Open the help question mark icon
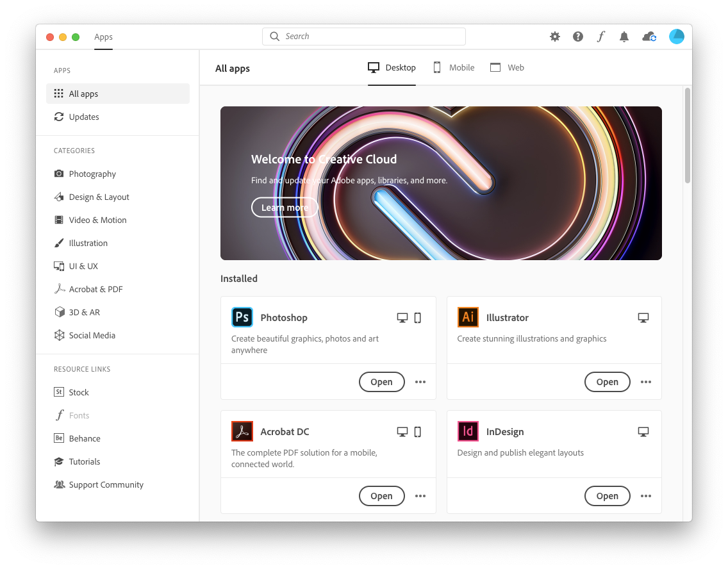The image size is (728, 569). coord(578,37)
